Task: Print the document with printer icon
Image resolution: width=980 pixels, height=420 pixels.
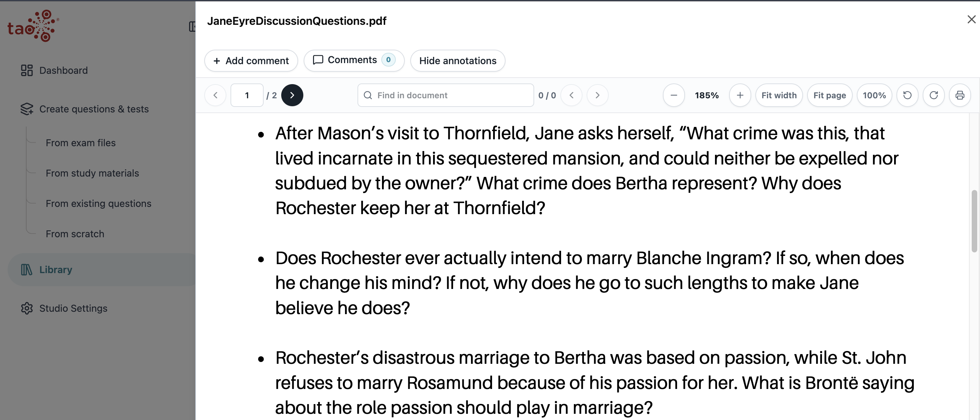Action: tap(960, 95)
